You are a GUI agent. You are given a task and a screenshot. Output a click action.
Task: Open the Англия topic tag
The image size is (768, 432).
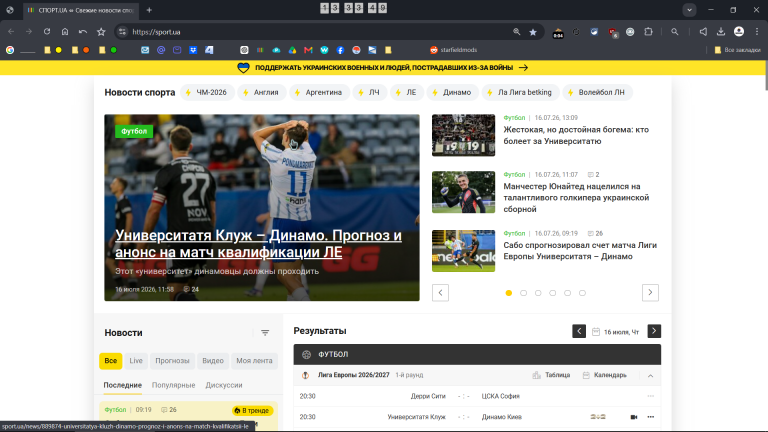(262, 93)
